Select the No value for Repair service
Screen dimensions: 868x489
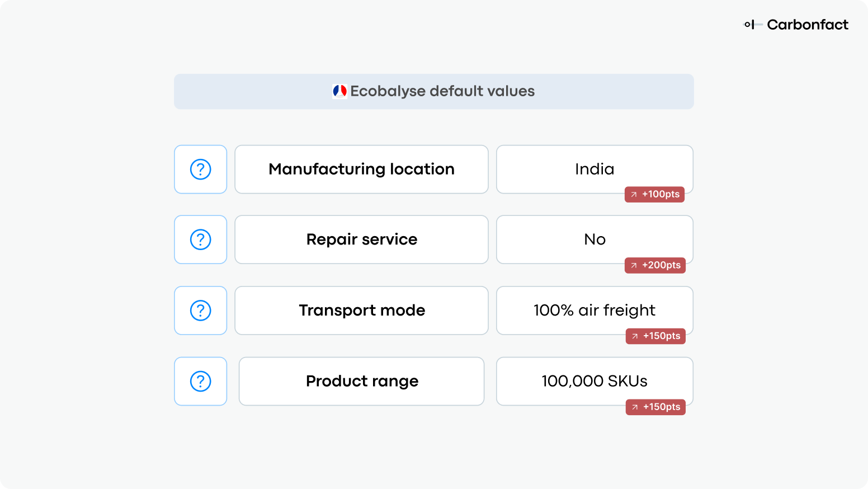595,239
